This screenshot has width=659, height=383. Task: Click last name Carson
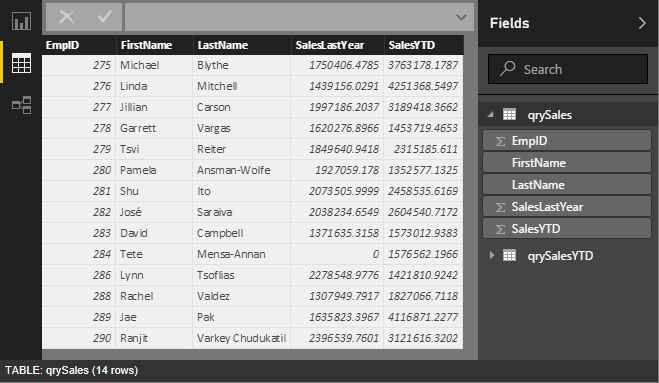point(214,107)
